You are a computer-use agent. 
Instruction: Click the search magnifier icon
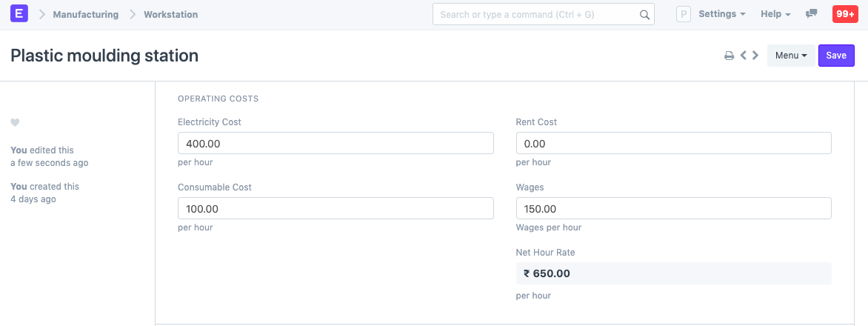[x=644, y=15]
